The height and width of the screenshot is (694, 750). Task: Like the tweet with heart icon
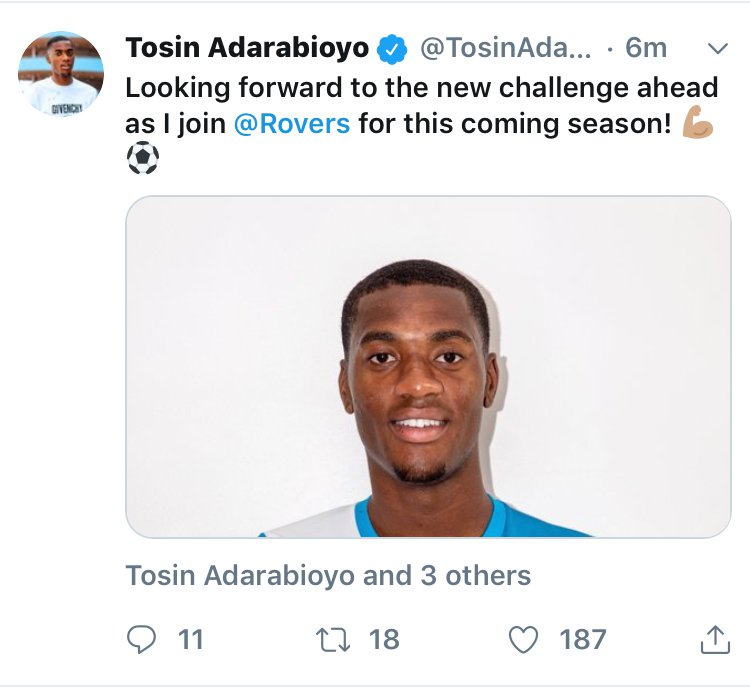[523, 640]
